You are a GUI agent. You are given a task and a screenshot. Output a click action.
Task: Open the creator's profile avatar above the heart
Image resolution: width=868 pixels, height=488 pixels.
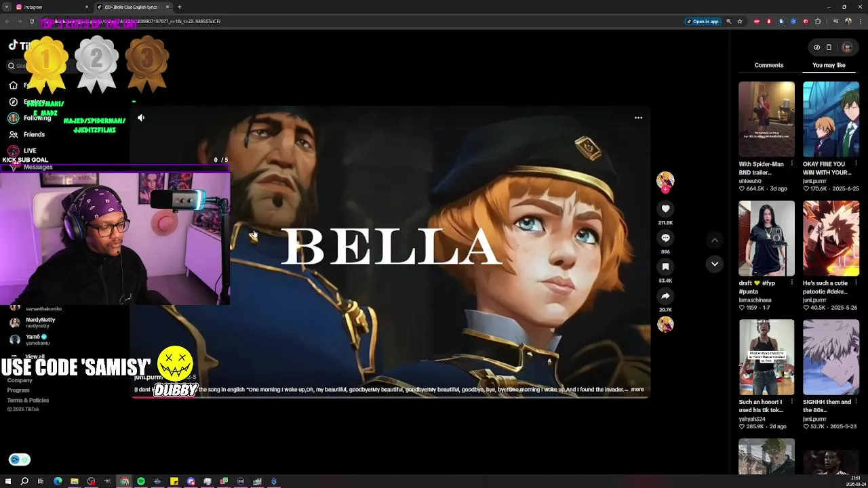click(665, 180)
